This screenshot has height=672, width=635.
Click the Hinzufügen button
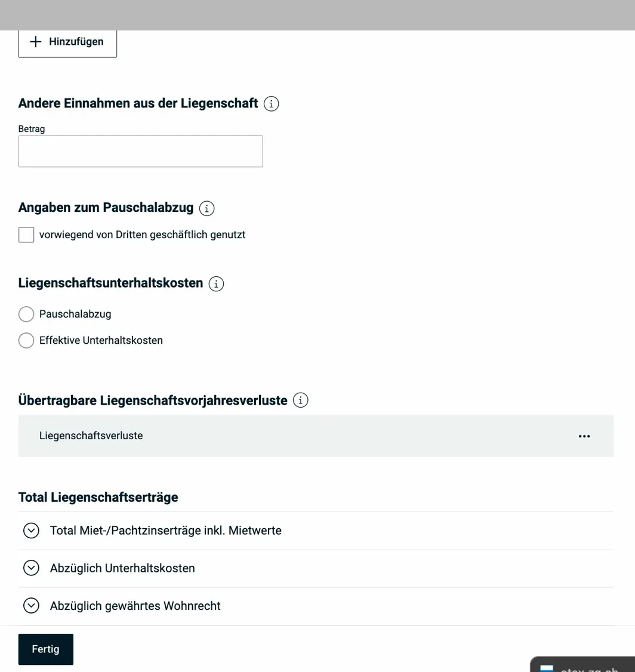pos(67,42)
